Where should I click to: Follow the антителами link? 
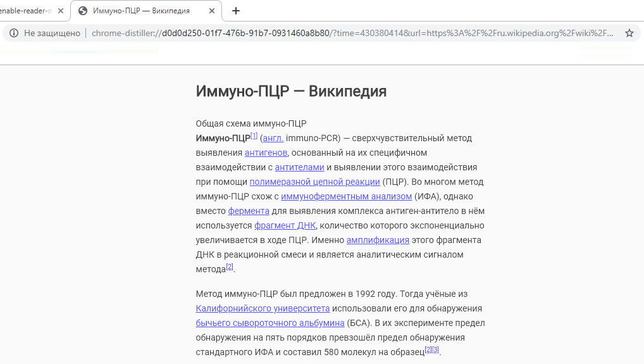(x=299, y=168)
